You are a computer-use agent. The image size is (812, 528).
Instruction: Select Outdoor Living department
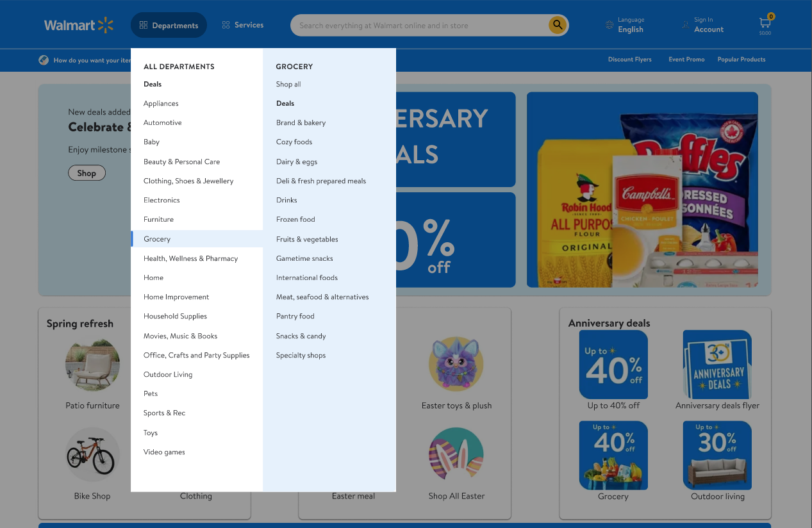(168, 374)
